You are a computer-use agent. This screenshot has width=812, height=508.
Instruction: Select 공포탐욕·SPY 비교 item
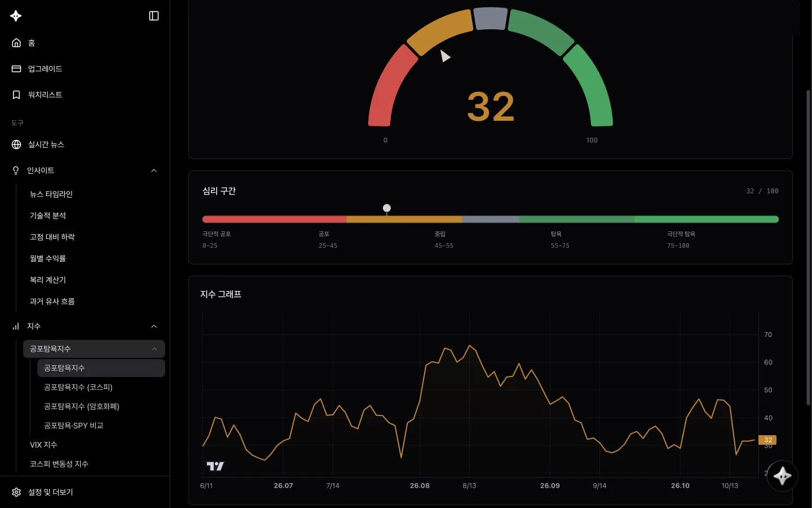[x=74, y=426]
